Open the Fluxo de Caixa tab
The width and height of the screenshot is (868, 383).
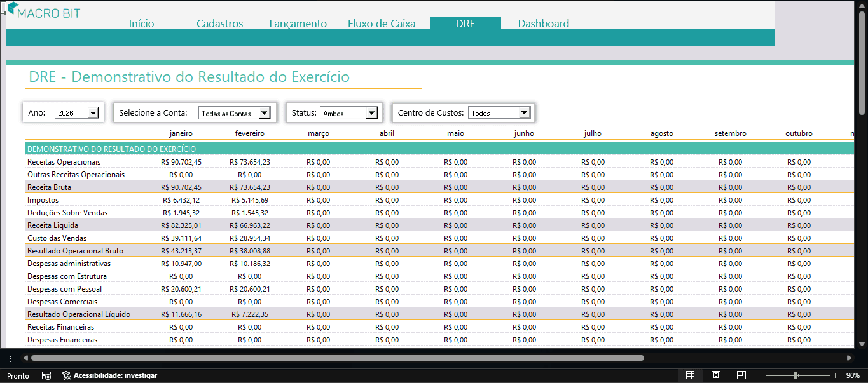[382, 24]
